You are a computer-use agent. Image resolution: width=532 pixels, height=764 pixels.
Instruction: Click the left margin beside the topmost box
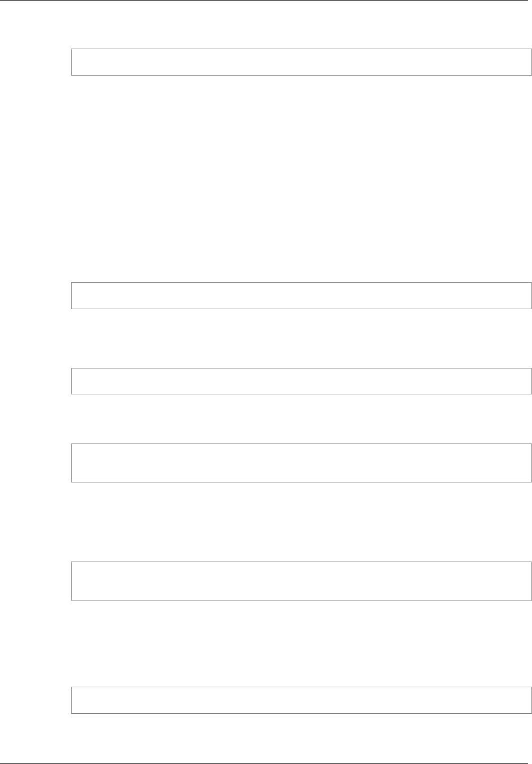[35, 62]
